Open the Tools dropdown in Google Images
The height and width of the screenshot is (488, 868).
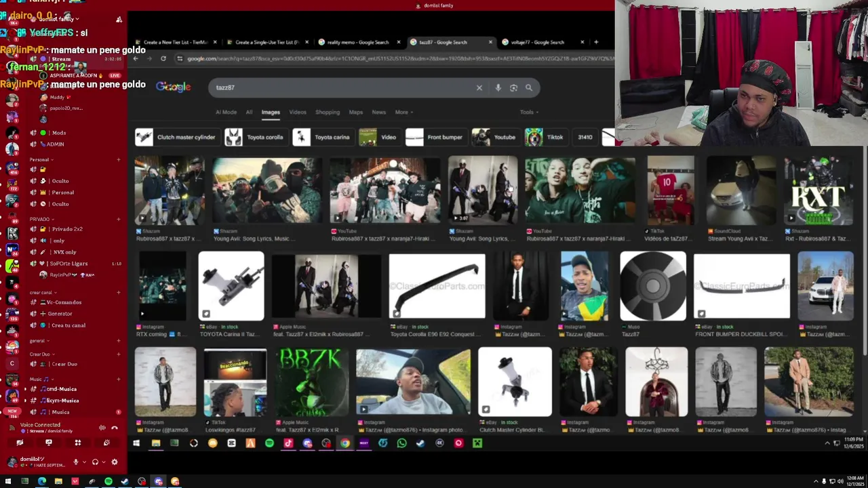pyautogui.click(x=529, y=113)
